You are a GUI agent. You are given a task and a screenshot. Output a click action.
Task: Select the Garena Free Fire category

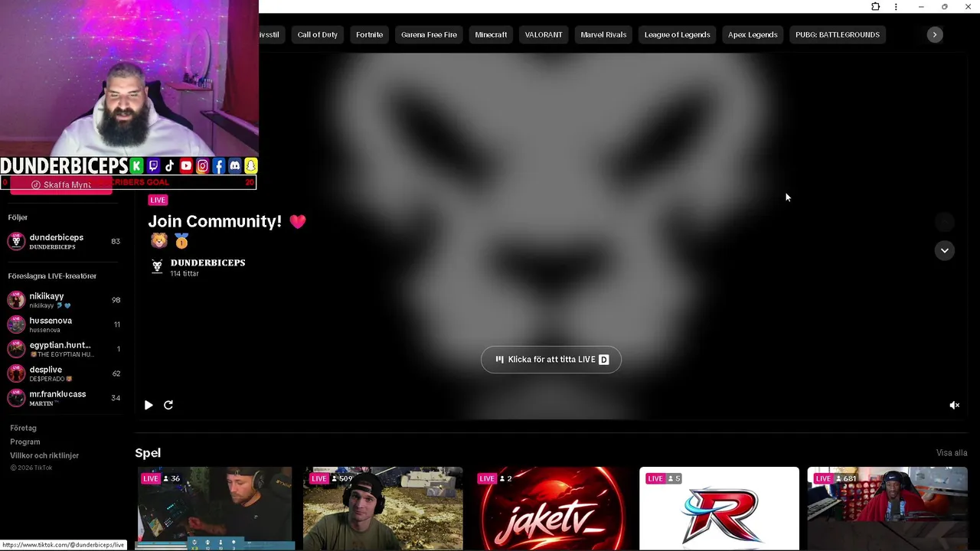pyautogui.click(x=429, y=34)
